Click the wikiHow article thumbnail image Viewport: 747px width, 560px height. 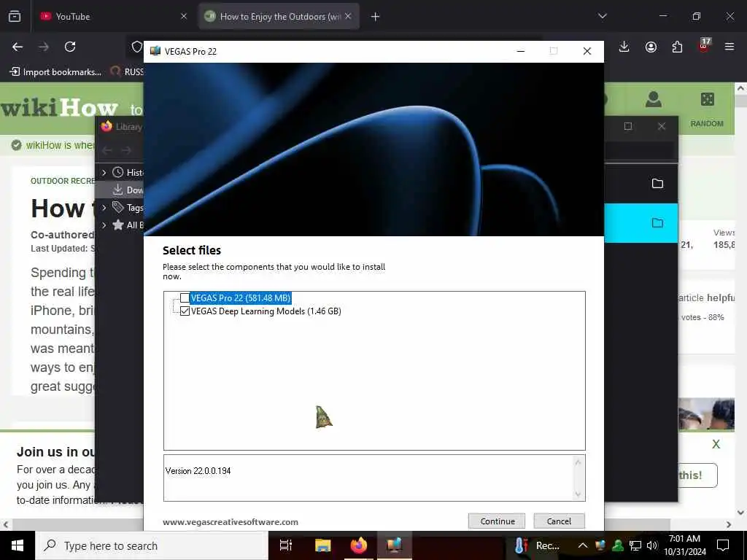[706, 414]
